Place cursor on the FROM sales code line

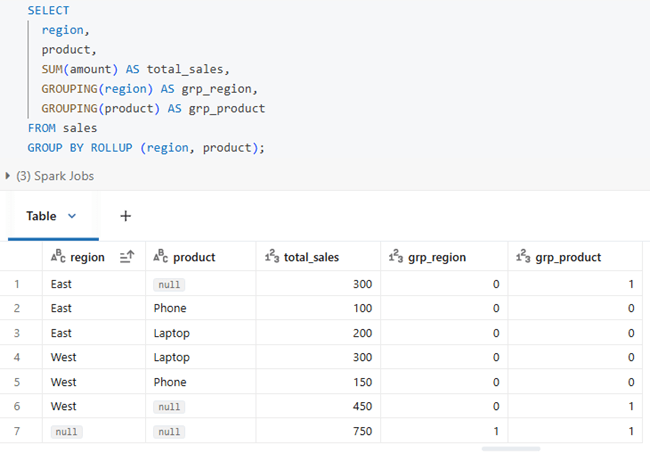(62, 128)
